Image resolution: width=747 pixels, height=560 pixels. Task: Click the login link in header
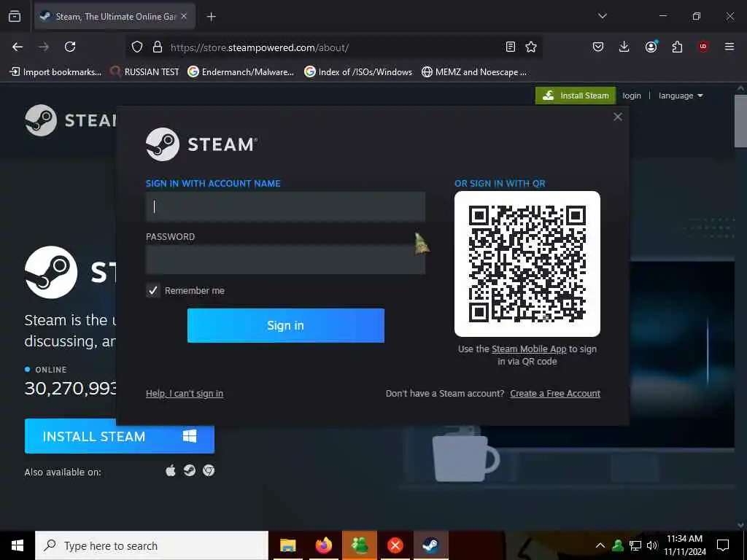tap(631, 96)
